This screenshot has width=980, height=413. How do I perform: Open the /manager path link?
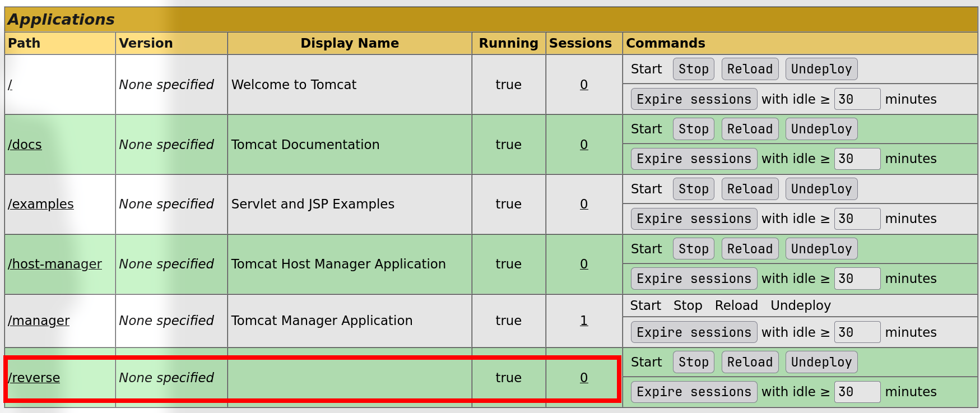(39, 321)
